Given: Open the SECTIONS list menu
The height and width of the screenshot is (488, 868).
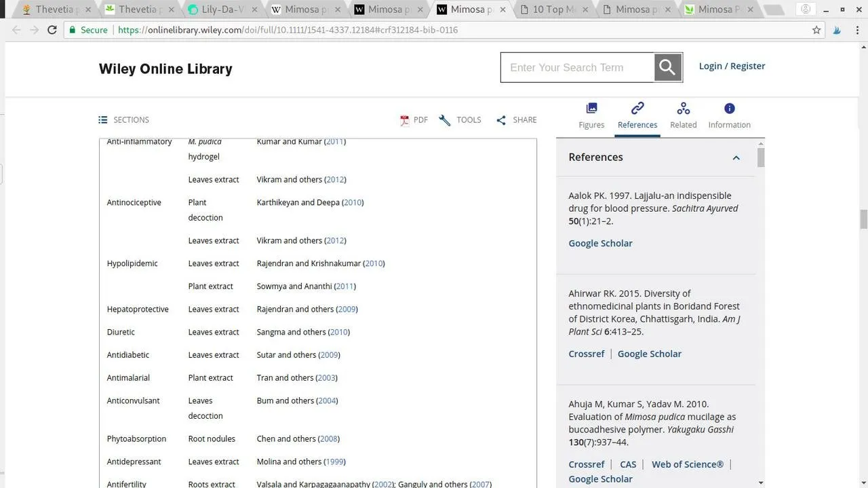Looking at the screenshot, I should tap(123, 119).
